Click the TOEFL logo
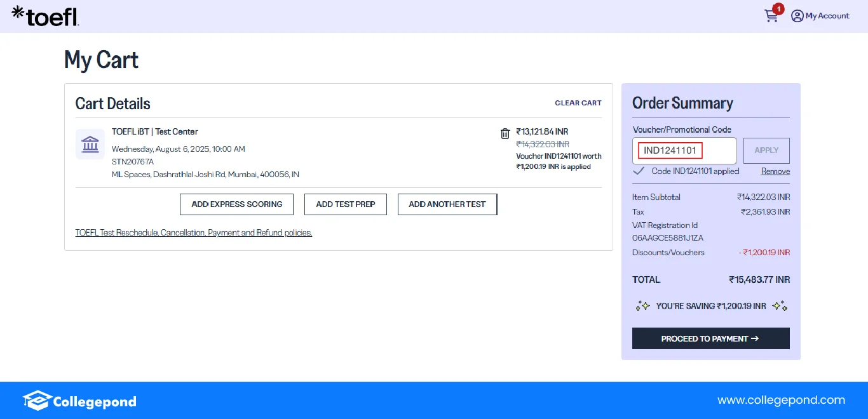This screenshot has height=419, width=868. (x=46, y=16)
